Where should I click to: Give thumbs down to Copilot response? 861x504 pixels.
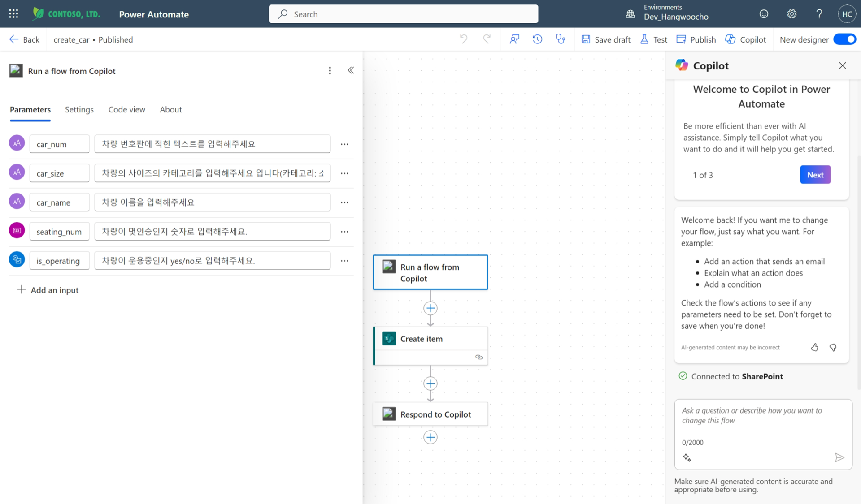[833, 347]
